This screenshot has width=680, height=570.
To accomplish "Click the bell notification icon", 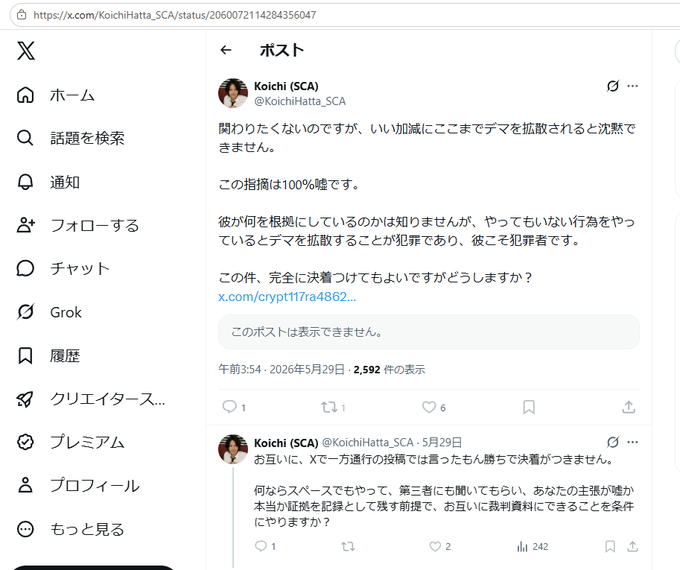I will [25, 182].
